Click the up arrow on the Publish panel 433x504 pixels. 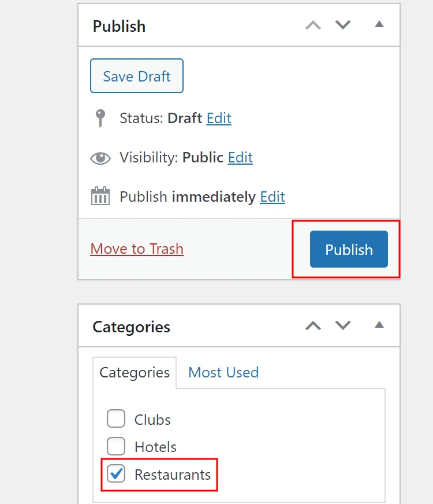pyautogui.click(x=313, y=25)
